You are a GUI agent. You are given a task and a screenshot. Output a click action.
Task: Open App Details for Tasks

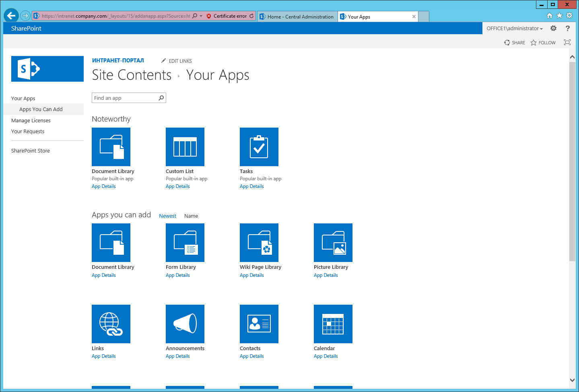pos(252,186)
